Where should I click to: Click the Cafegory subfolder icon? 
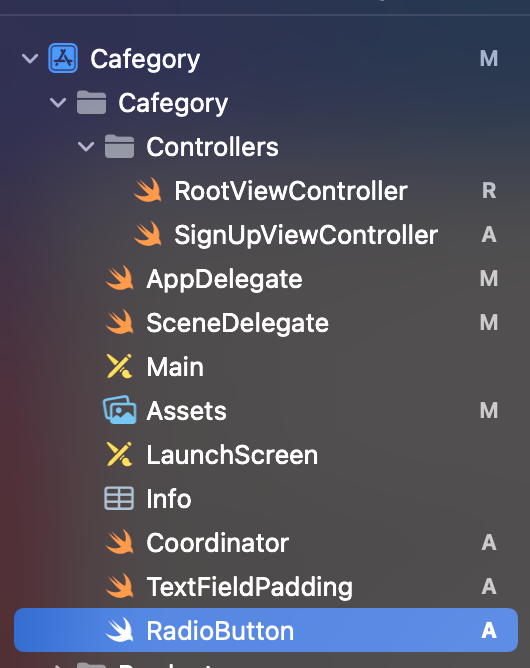click(91, 102)
